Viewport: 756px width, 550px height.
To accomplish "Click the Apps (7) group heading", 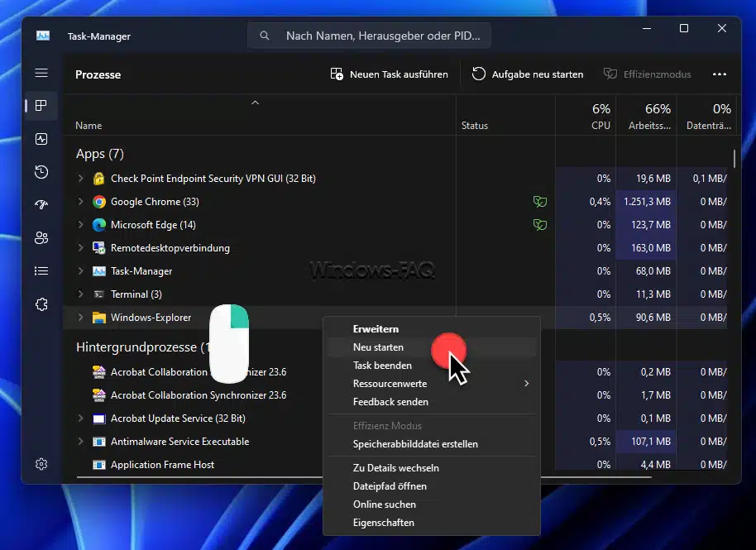I will tap(100, 154).
